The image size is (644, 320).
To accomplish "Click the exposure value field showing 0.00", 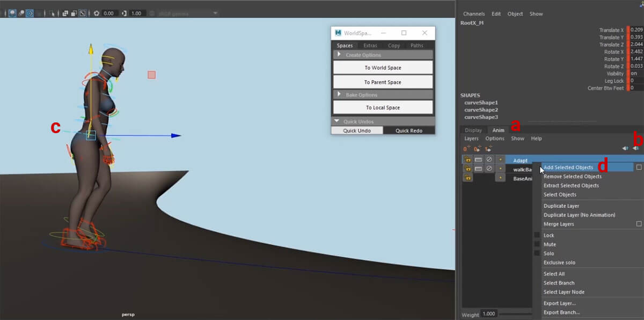I will (108, 13).
